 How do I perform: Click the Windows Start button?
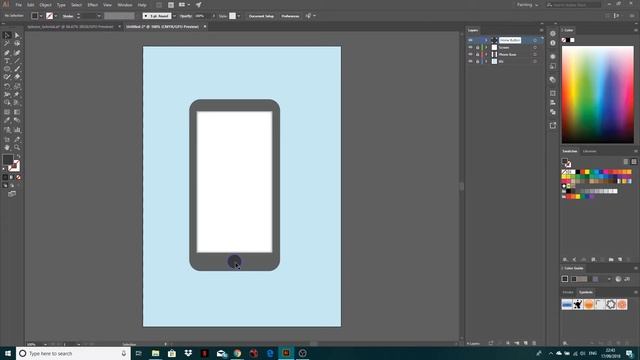[8, 353]
